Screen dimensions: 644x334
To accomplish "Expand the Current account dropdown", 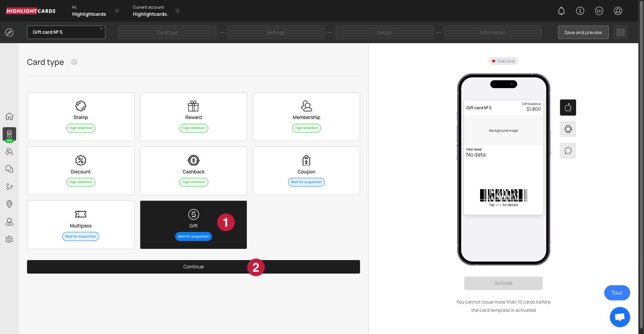I will click(x=178, y=11).
